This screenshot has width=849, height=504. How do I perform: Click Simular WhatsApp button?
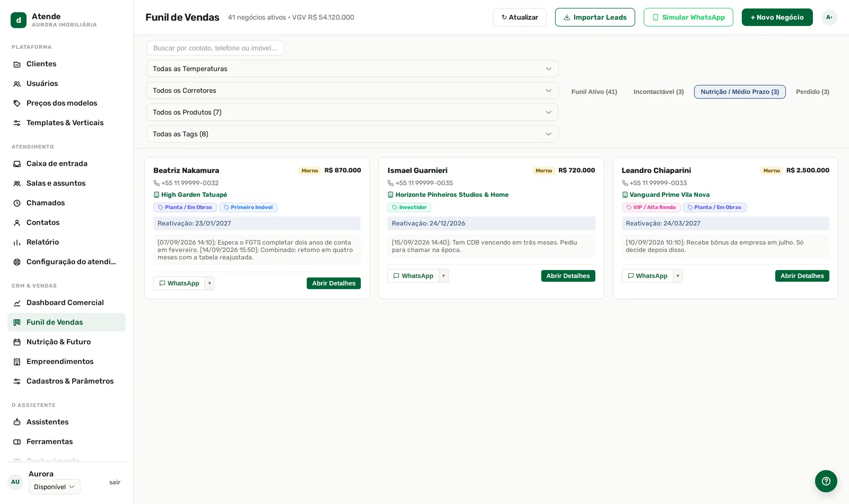688,18
